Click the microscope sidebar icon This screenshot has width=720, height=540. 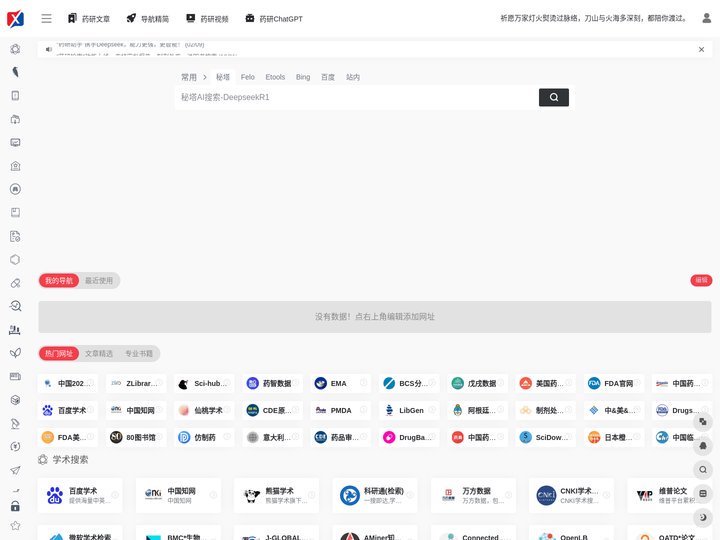tap(15, 423)
